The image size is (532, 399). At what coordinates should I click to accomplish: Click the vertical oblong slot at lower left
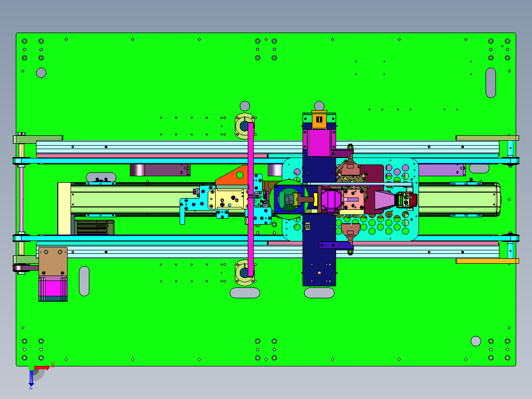click(x=84, y=281)
